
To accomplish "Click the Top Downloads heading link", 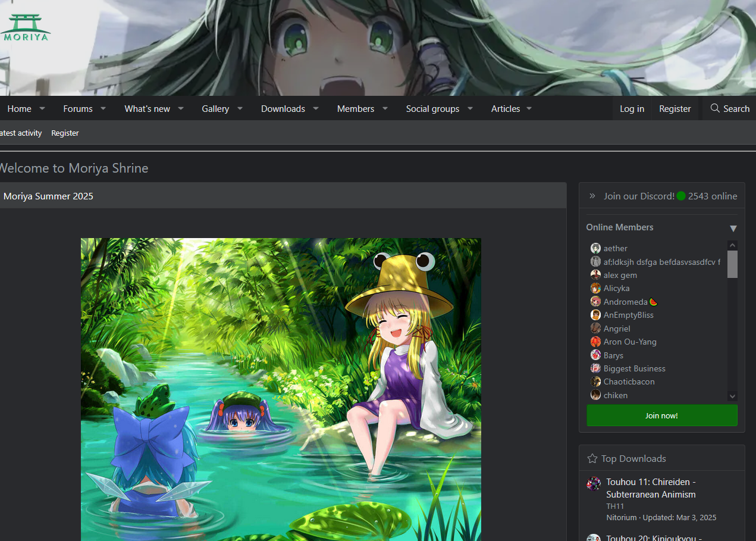I will point(633,458).
